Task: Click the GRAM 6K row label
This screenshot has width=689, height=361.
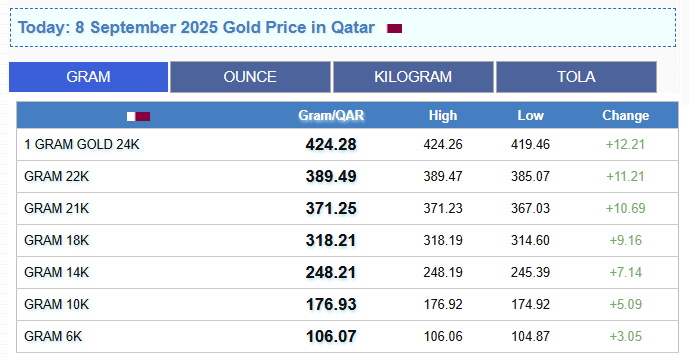Action: point(53,336)
